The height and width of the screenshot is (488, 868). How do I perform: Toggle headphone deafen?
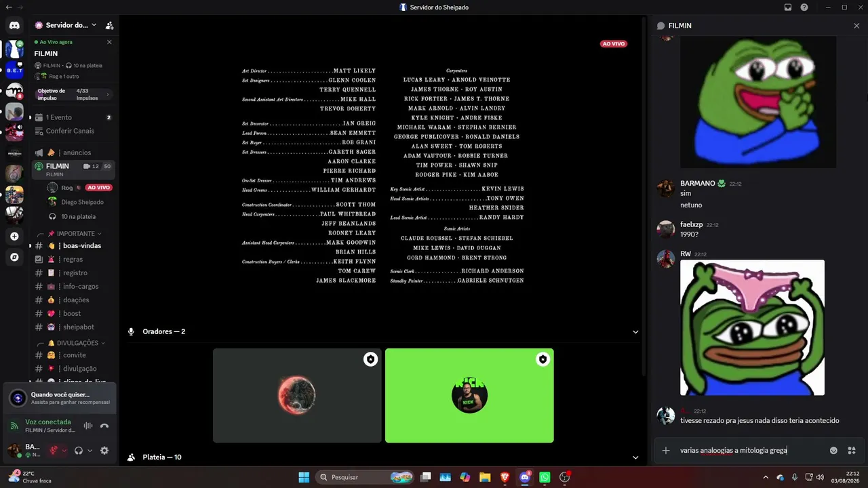coord(79,450)
